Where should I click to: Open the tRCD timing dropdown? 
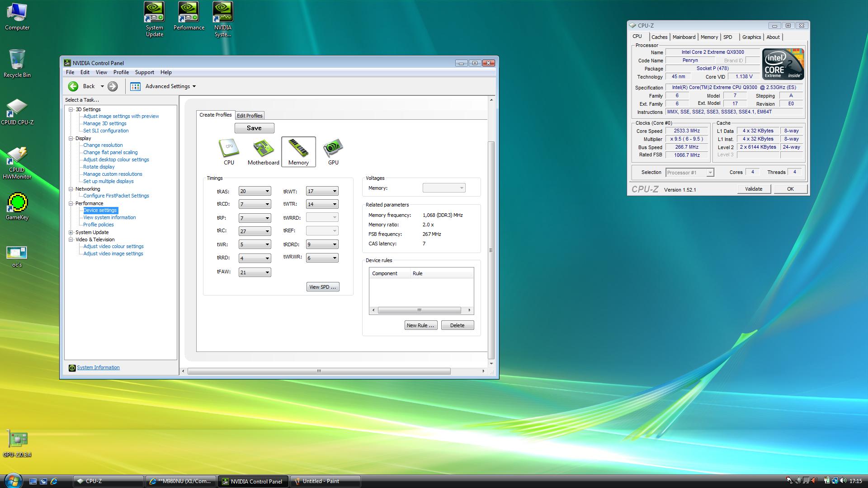[x=255, y=204]
